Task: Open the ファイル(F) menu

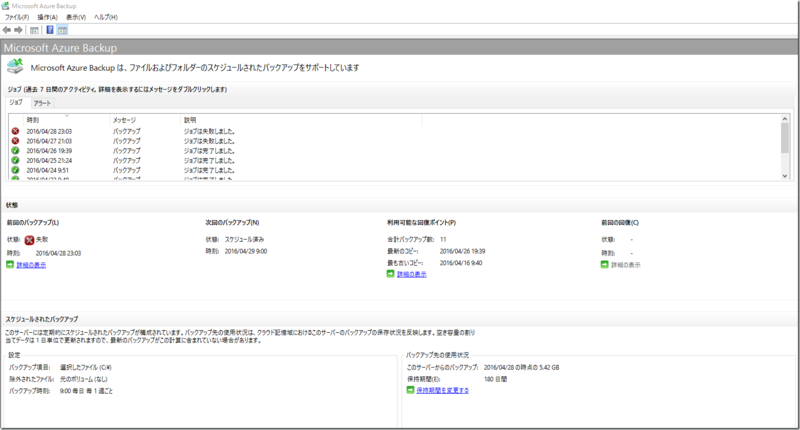Action: coord(17,17)
